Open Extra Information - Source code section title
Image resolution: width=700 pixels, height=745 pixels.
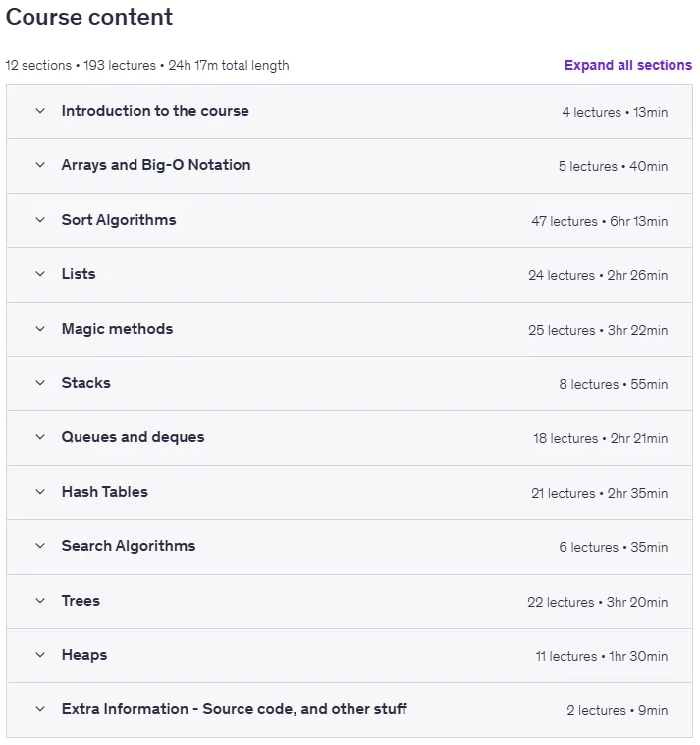[x=235, y=709]
